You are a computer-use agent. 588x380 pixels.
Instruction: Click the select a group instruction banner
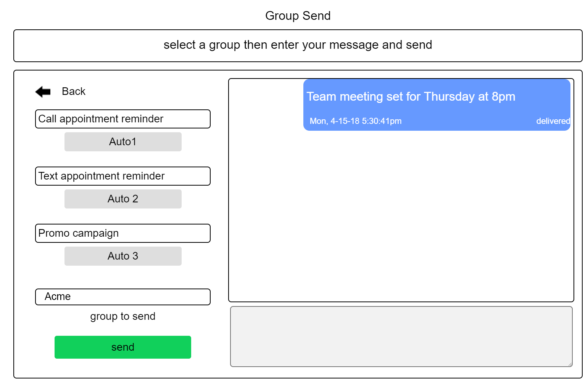point(298,45)
